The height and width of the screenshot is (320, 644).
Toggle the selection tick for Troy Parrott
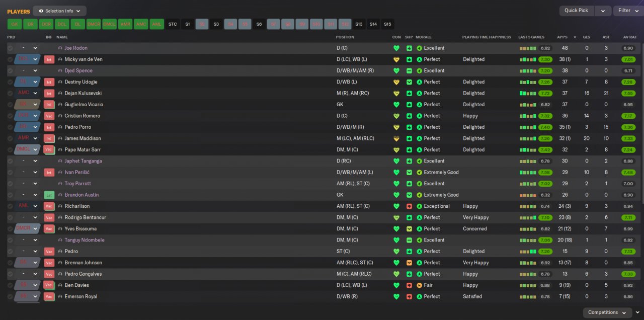pos(10,184)
